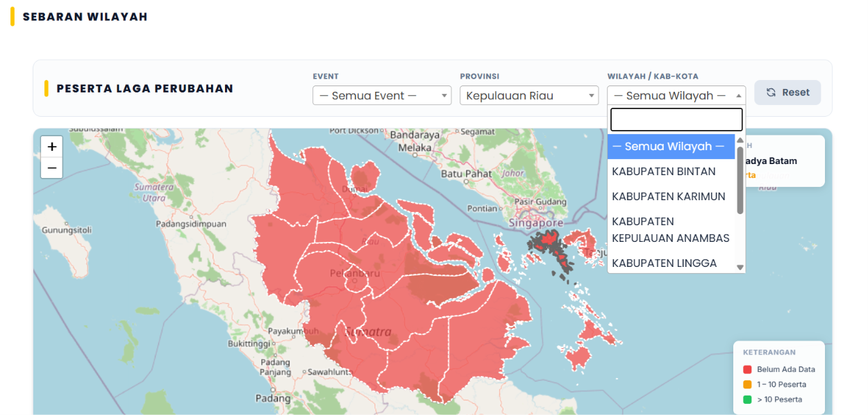Screen dimensions: 868x415
Task: Focus the wilayah search box
Action: pos(676,120)
